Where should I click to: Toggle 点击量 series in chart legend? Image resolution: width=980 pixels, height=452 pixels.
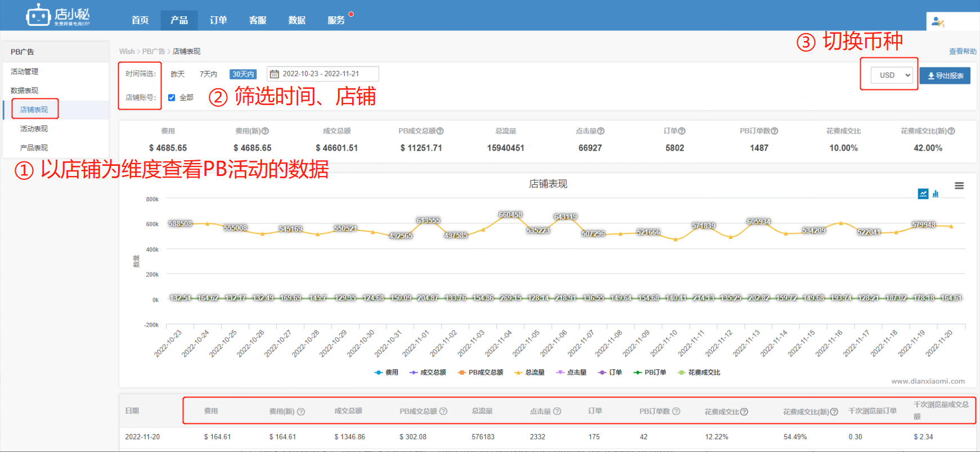click(x=571, y=373)
